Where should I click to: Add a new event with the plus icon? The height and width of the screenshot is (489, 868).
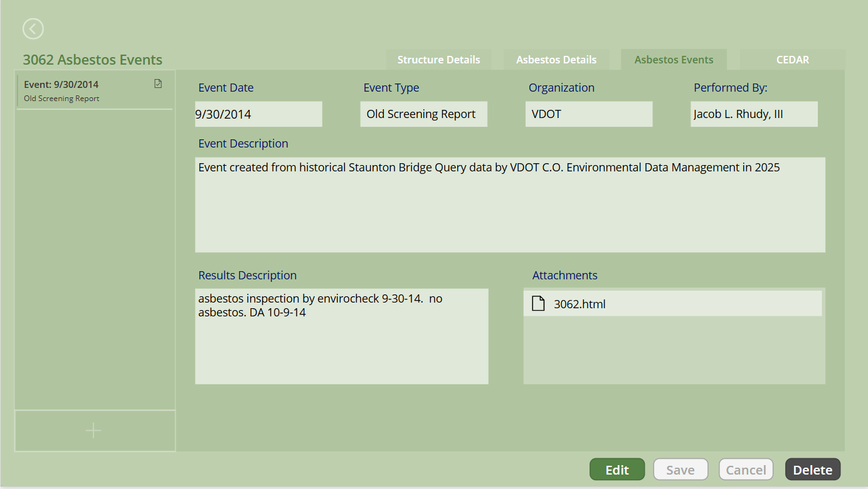click(x=93, y=431)
